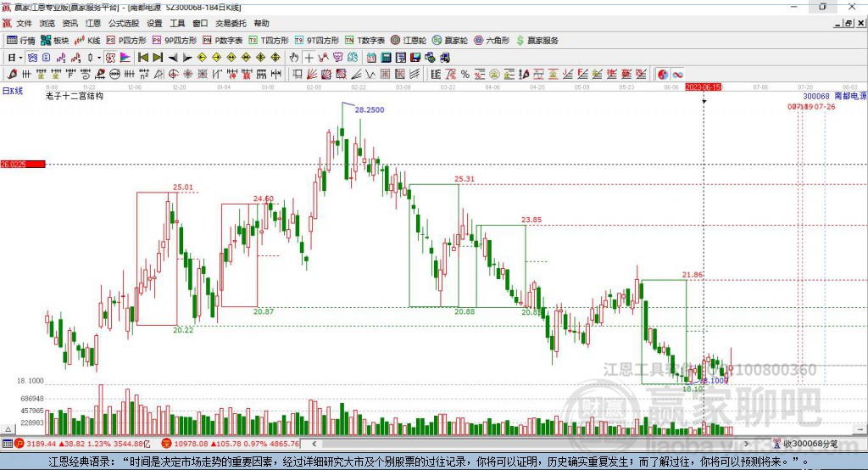Click the double-sided yellow diamond arrow icon

231,58
